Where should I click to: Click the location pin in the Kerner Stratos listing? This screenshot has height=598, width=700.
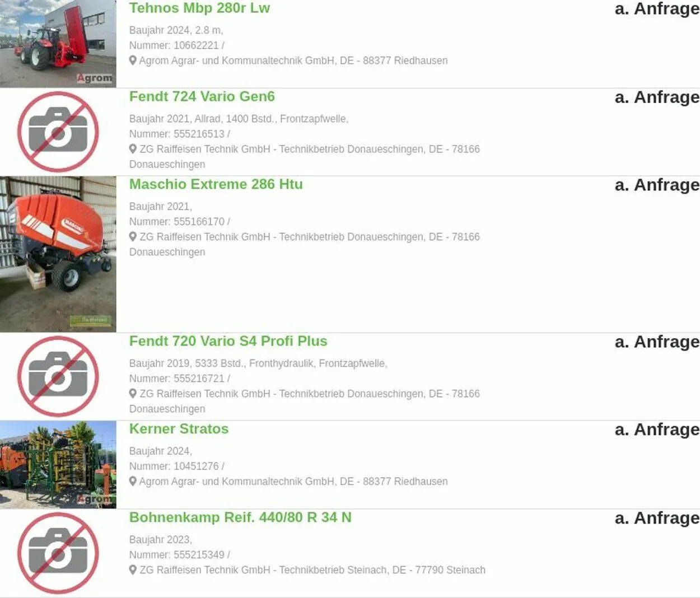(133, 481)
